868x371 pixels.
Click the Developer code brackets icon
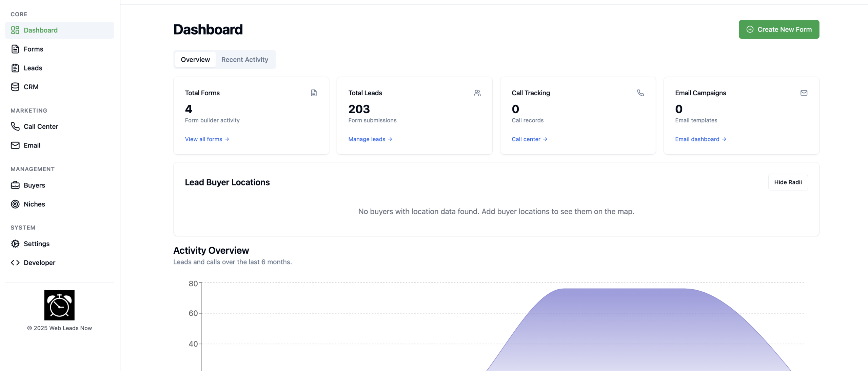(15, 263)
